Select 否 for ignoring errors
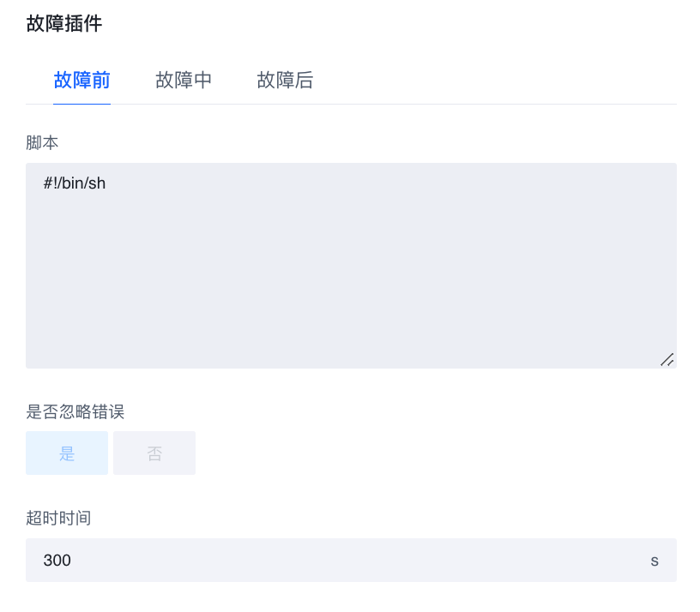Image resolution: width=700 pixels, height=612 pixels. [x=154, y=453]
